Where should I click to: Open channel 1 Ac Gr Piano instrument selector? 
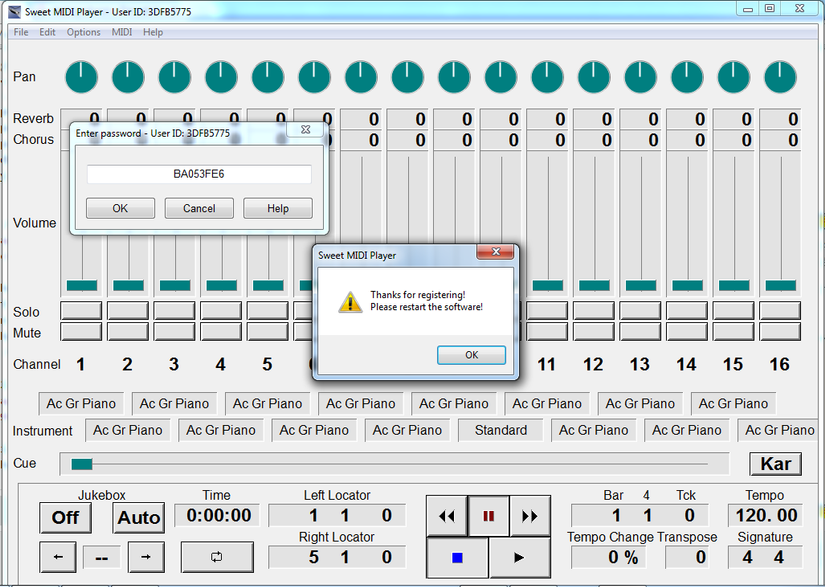coord(81,403)
